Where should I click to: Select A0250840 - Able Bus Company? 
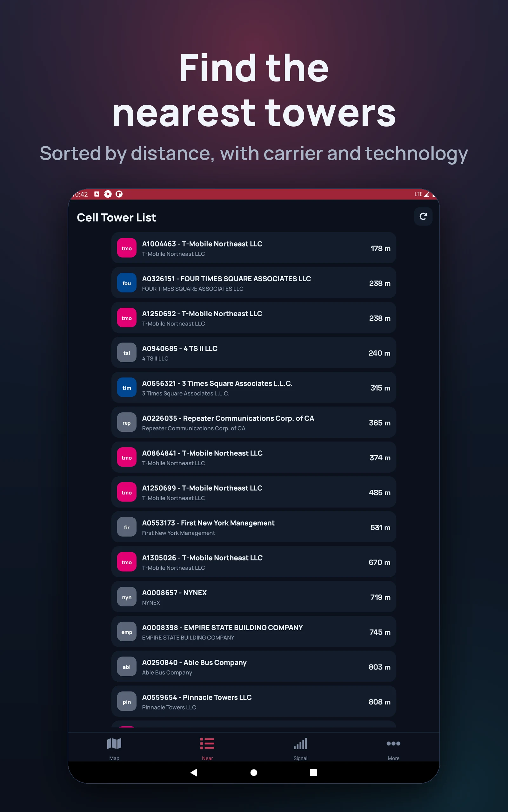(254, 667)
